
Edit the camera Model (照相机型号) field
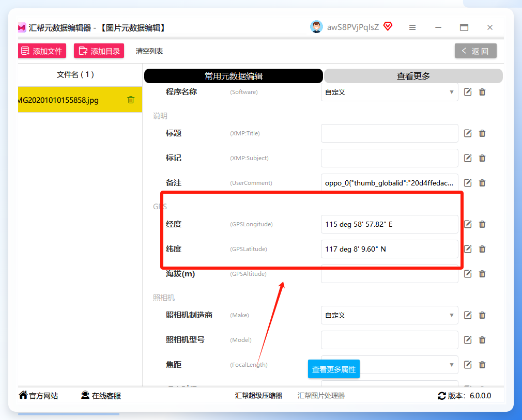point(468,340)
